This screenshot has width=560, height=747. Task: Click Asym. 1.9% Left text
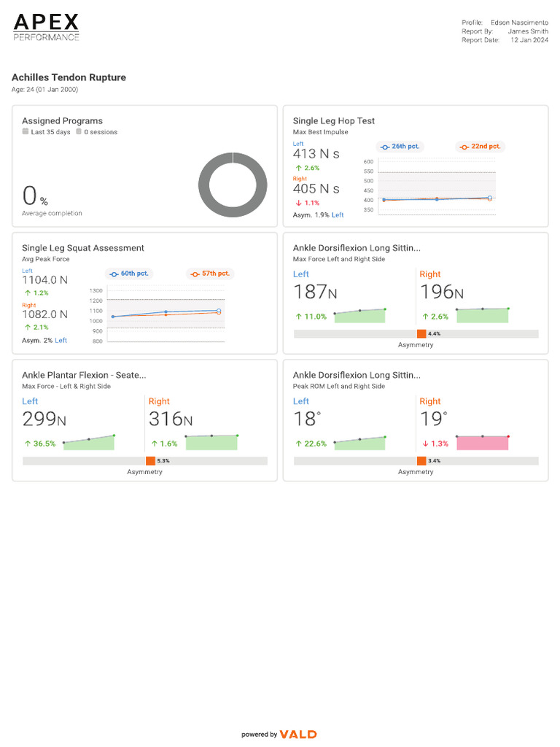coord(318,215)
